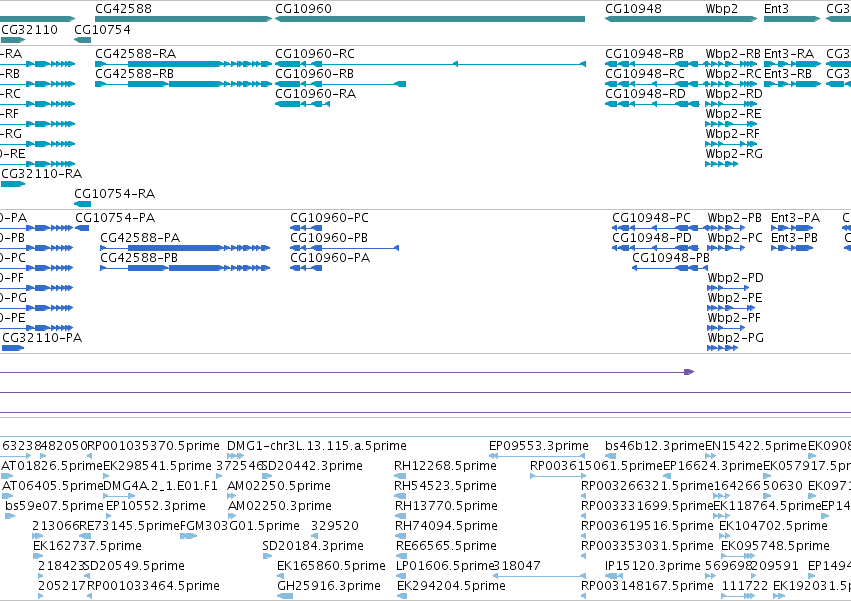Screen dimensions: 851x601
Task: Click transcript Wbp2-RC
Action: (x=734, y=74)
